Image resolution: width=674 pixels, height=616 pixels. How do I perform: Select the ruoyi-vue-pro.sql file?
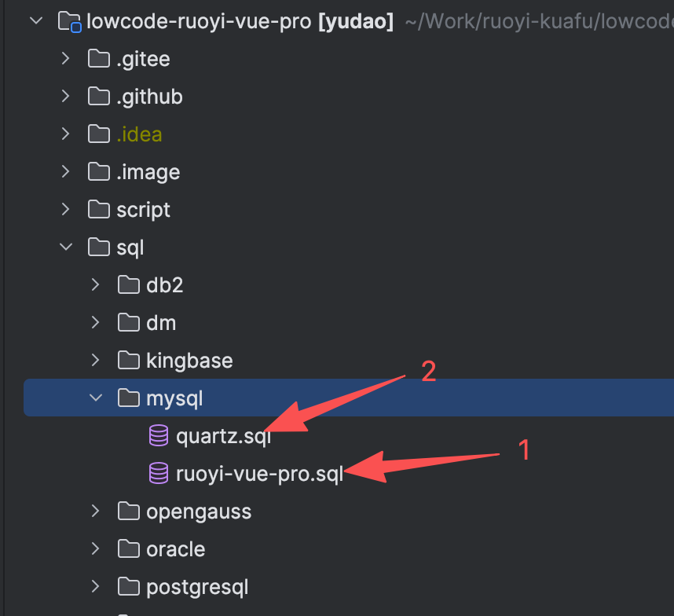coord(259,474)
